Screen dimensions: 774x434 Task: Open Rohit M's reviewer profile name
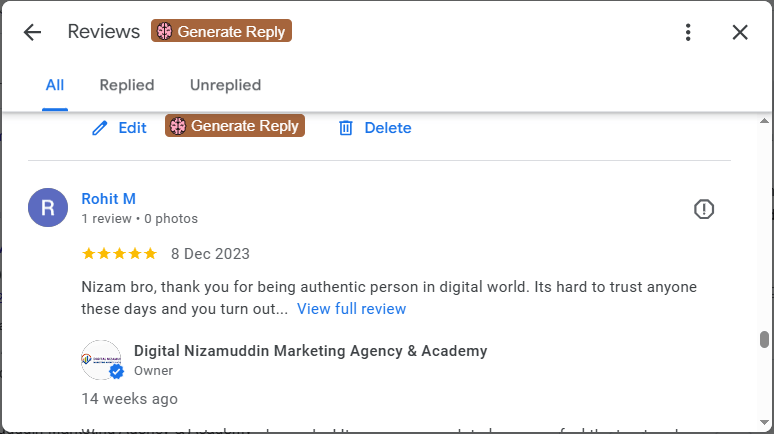(x=108, y=199)
